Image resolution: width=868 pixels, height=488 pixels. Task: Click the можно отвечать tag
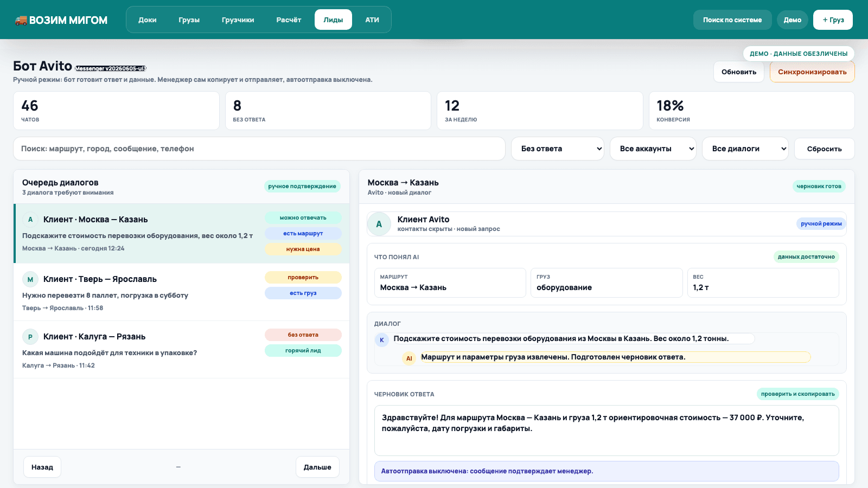click(x=303, y=218)
